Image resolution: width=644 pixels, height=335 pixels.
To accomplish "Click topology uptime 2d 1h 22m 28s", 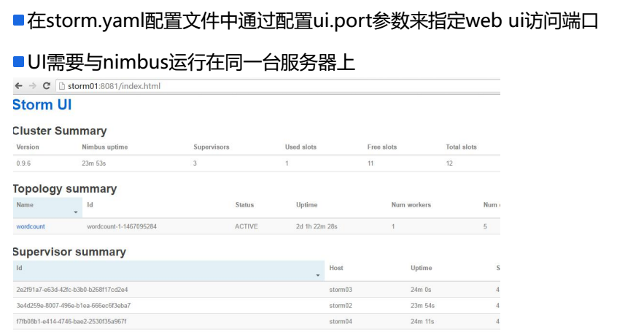I will (x=317, y=226).
